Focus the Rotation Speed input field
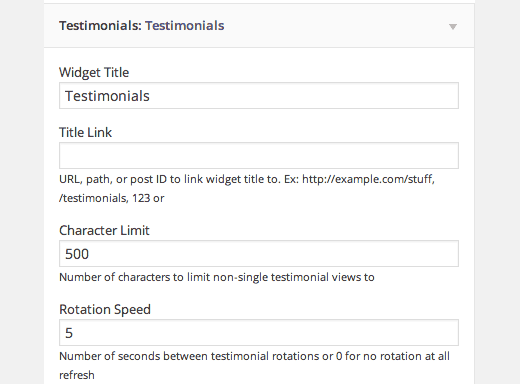This screenshot has width=520, height=384. coord(259,333)
